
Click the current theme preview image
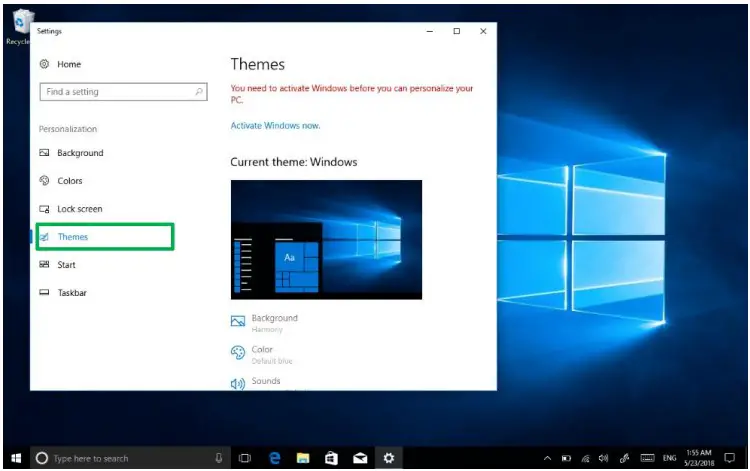pyautogui.click(x=326, y=240)
